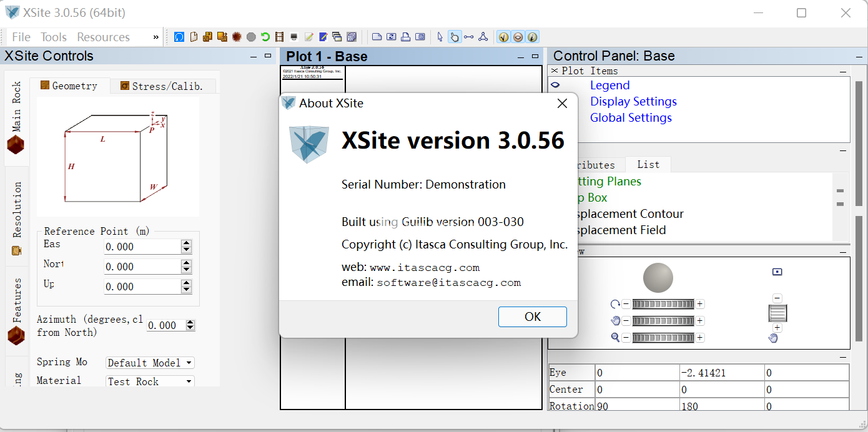868x432 pixels.
Task: Click the rotation slider bar in View panel
Action: [x=663, y=304]
